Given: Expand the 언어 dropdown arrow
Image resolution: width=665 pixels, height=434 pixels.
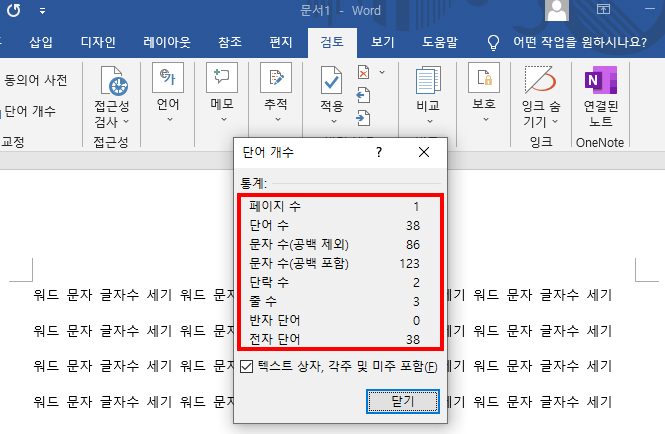Looking at the screenshot, I should 170,120.
